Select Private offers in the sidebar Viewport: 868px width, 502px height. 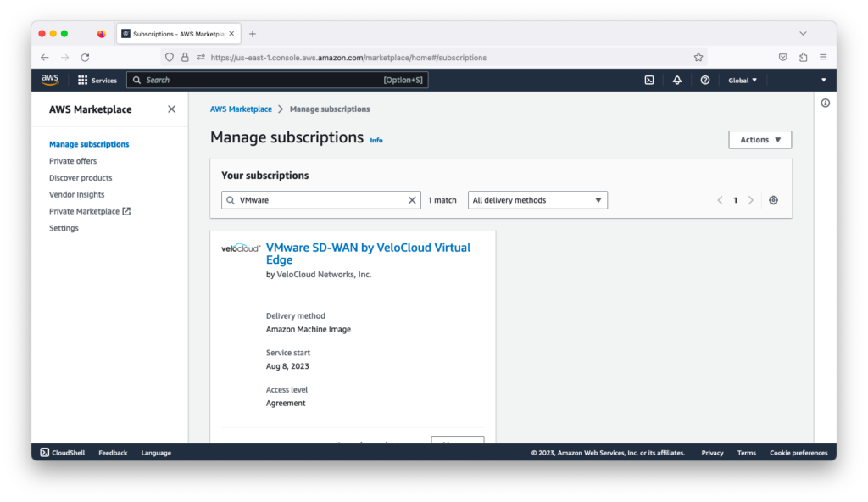point(73,160)
